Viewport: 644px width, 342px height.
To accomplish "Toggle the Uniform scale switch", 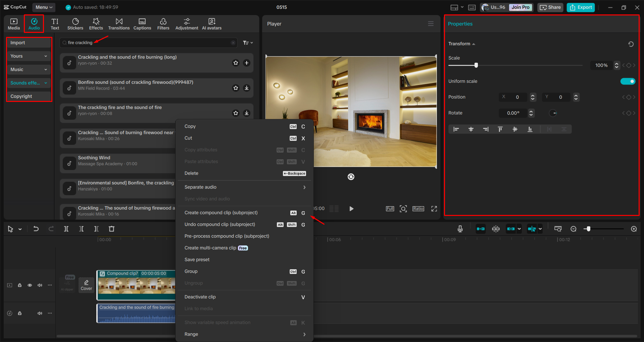I will click(x=628, y=81).
